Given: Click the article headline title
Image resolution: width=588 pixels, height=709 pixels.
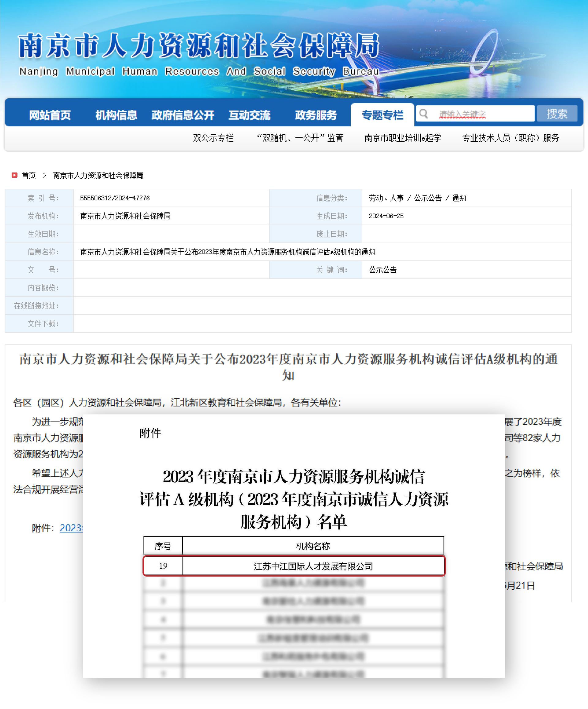Looking at the screenshot, I should click(x=288, y=367).
